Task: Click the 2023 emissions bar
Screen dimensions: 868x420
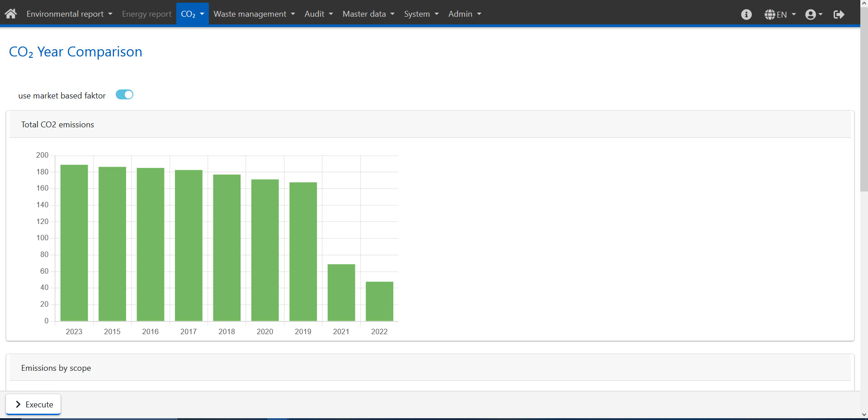Action: pos(74,243)
